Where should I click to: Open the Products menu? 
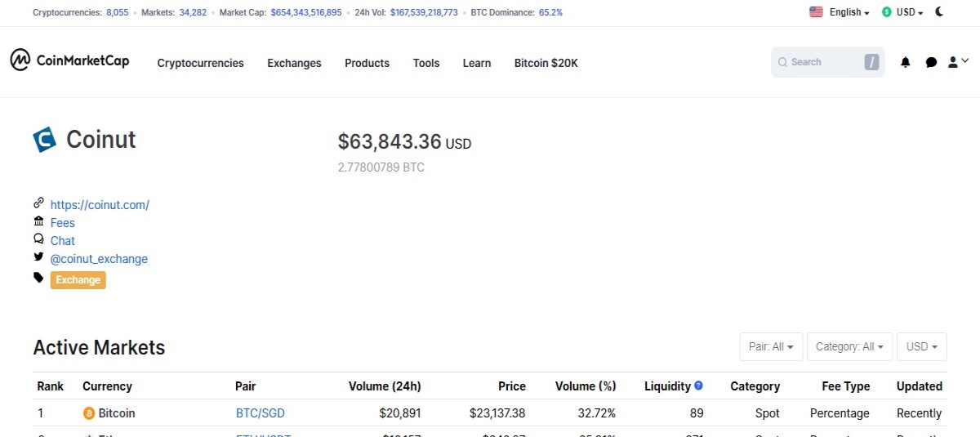(367, 63)
